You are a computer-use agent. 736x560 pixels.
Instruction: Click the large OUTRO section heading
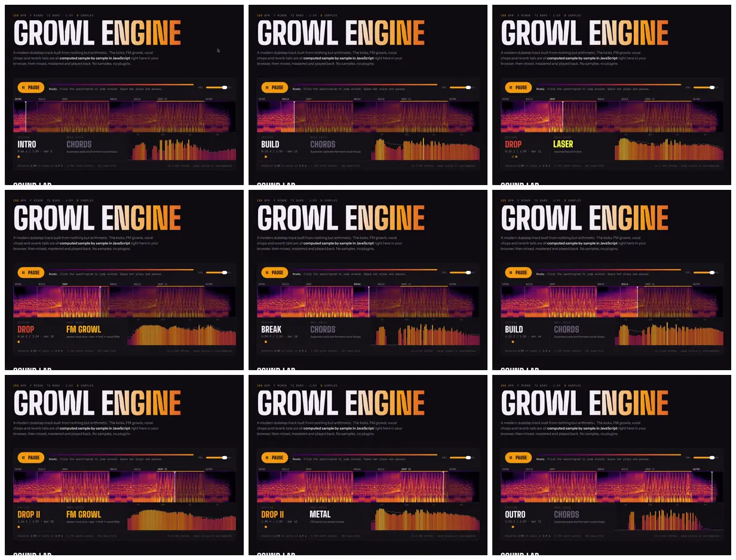tap(515, 515)
